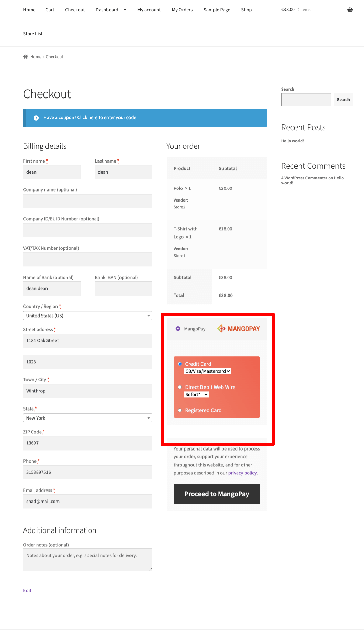Go to My account in navigation

coord(149,10)
